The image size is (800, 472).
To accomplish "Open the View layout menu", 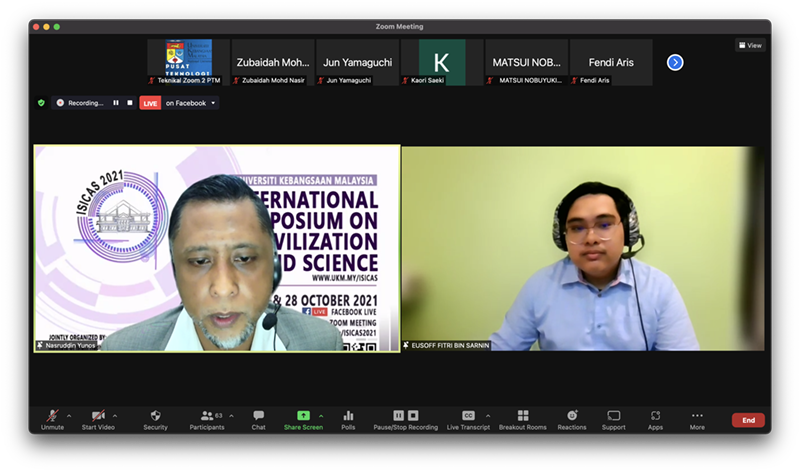I will 750,45.
